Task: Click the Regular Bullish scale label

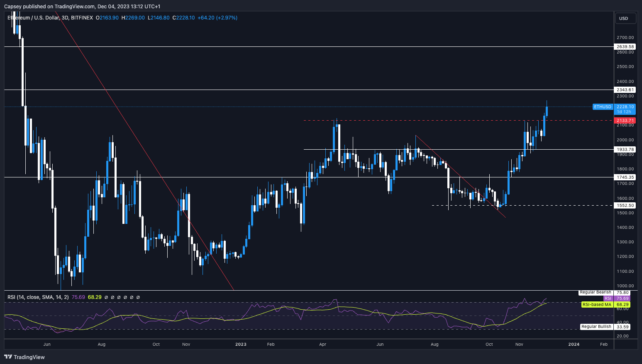Action: coord(596,327)
